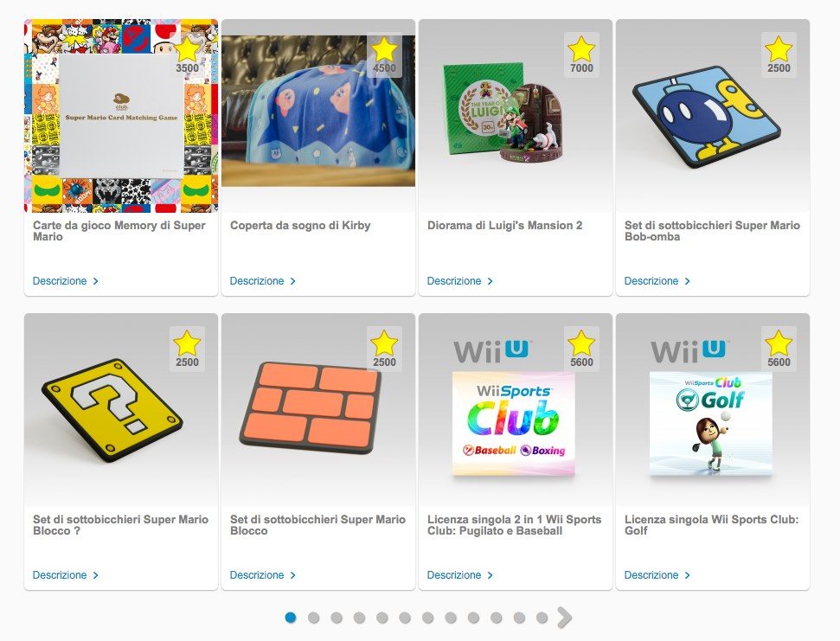The image size is (840, 641).
Task: Go to the second pagination dot
Action: [x=314, y=618]
